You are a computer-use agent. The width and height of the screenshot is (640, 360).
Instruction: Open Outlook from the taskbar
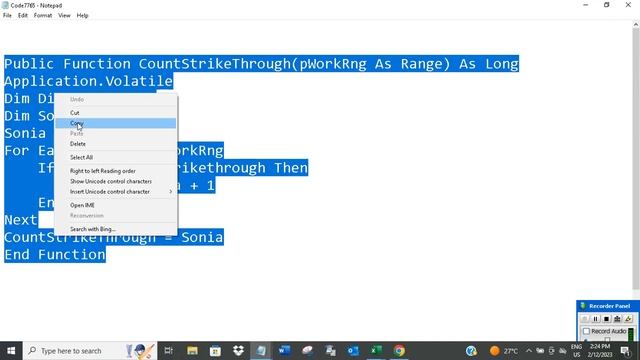353,351
